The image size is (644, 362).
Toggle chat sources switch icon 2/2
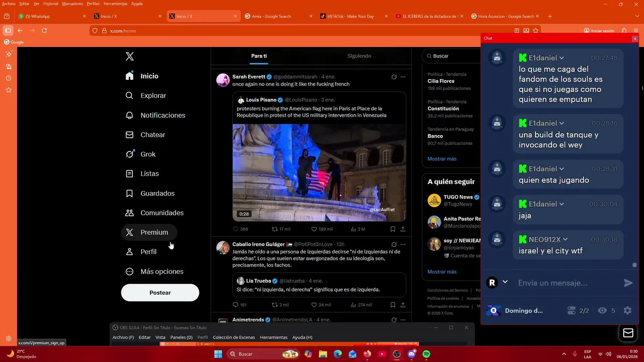[571, 311]
